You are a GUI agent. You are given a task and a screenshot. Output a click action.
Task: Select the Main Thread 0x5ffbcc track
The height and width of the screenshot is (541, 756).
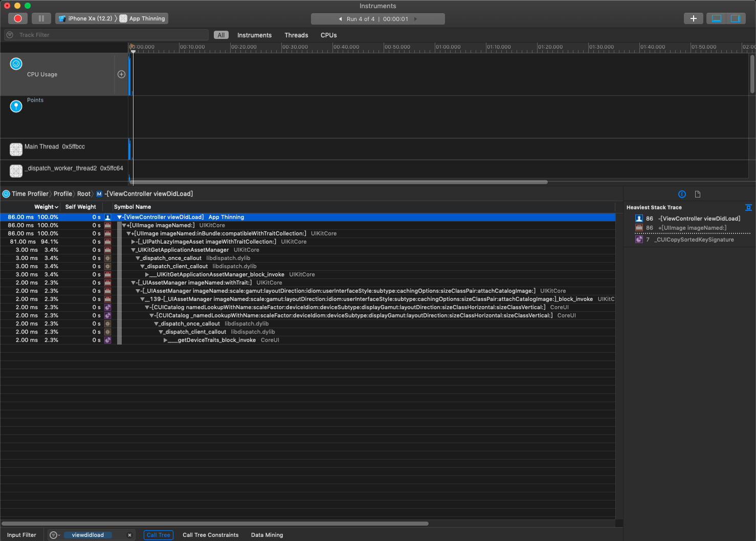point(64,149)
